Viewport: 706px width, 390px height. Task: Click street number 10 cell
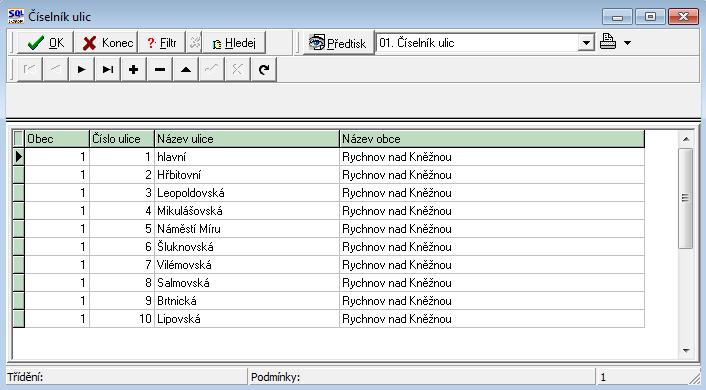pos(122,319)
